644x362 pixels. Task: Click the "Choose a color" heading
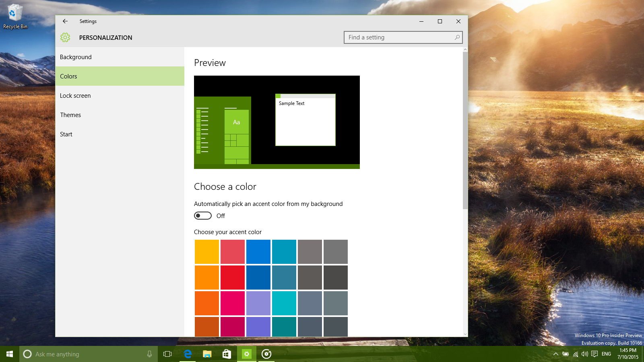(225, 187)
